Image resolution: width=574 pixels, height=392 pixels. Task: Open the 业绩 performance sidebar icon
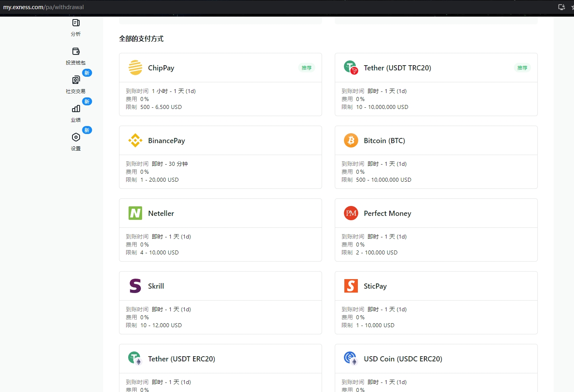[76, 109]
